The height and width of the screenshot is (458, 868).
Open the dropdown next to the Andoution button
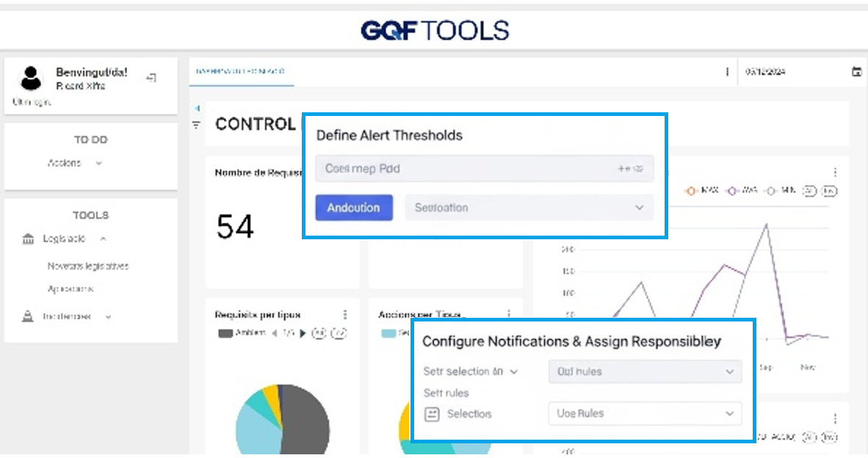coord(529,208)
